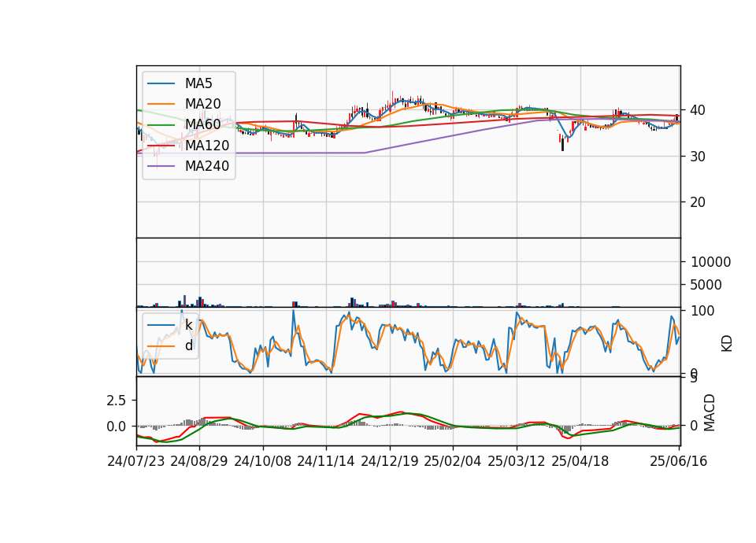The height and width of the screenshot is (543, 756).
Task: Click the MACD left axis value 2.5
Action: (x=117, y=401)
